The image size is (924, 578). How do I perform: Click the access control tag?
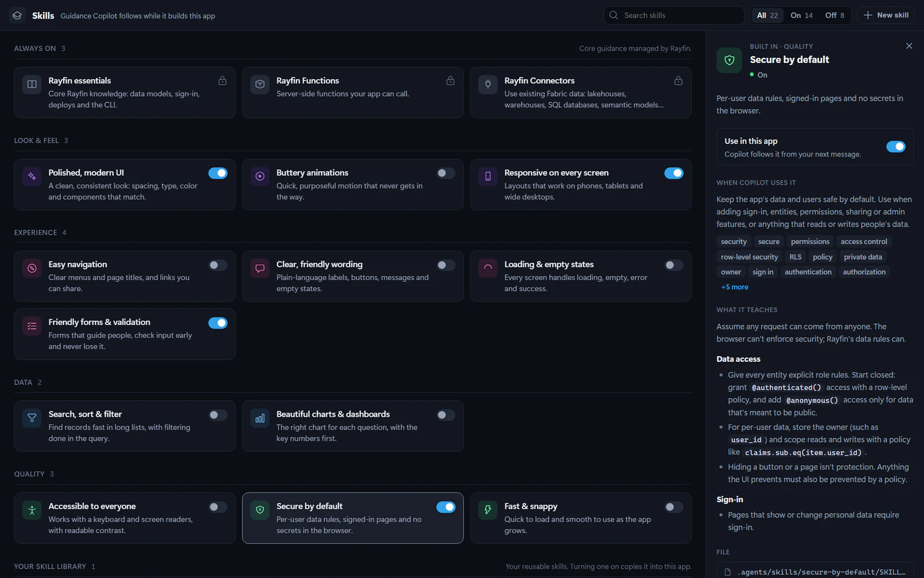tap(864, 242)
